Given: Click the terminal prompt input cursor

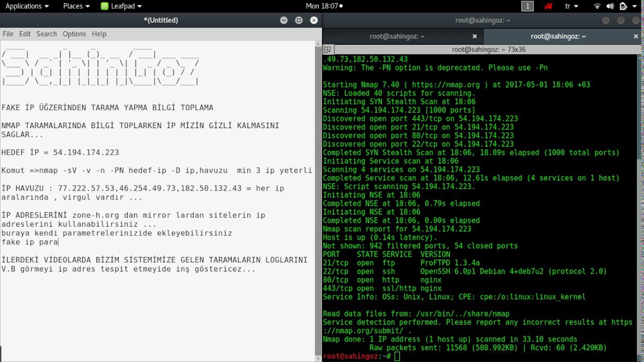Looking at the screenshot, I should [397, 356].
